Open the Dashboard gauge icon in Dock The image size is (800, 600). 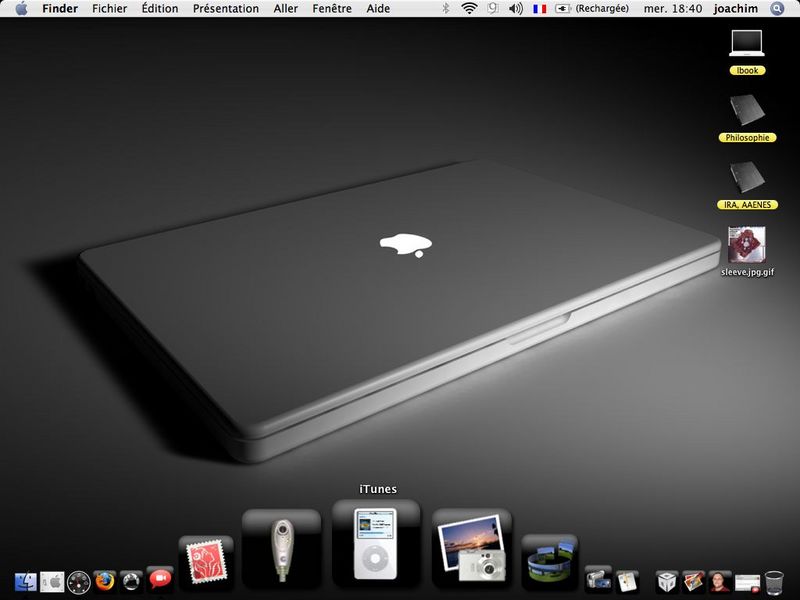coord(79,582)
